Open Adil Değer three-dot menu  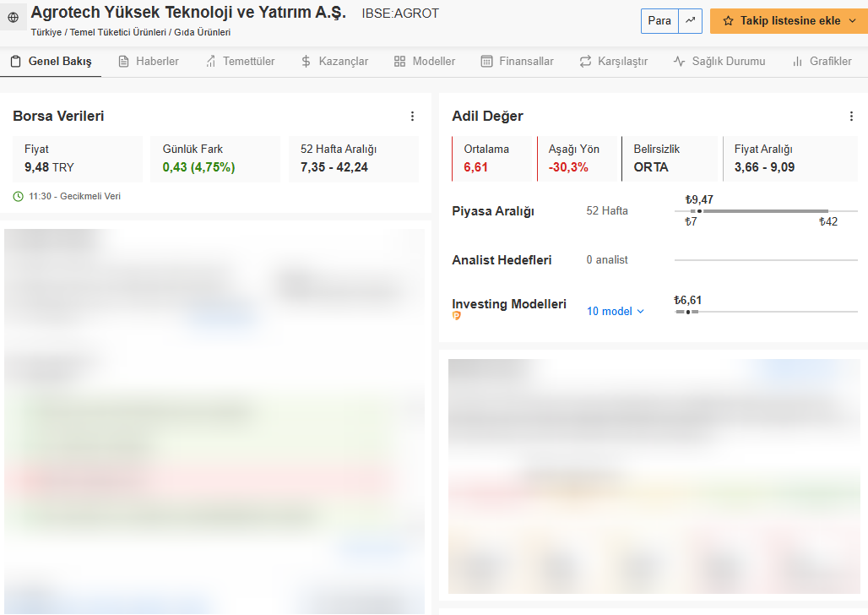(851, 116)
